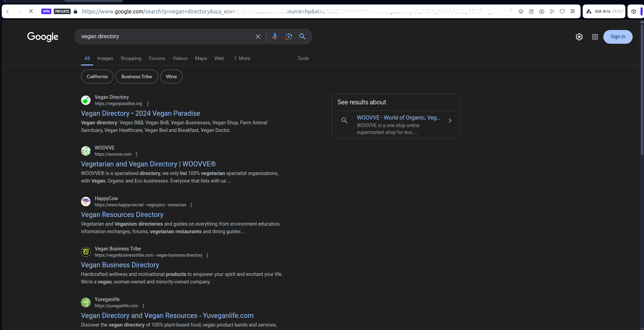Switch to the Forums tab
This screenshot has width=644, height=330.
(157, 58)
